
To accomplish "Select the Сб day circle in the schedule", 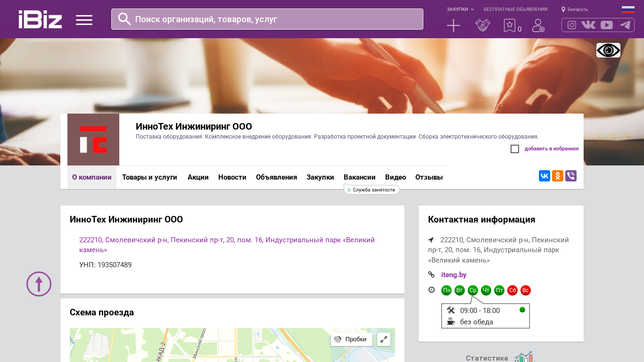I will pyautogui.click(x=512, y=290).
